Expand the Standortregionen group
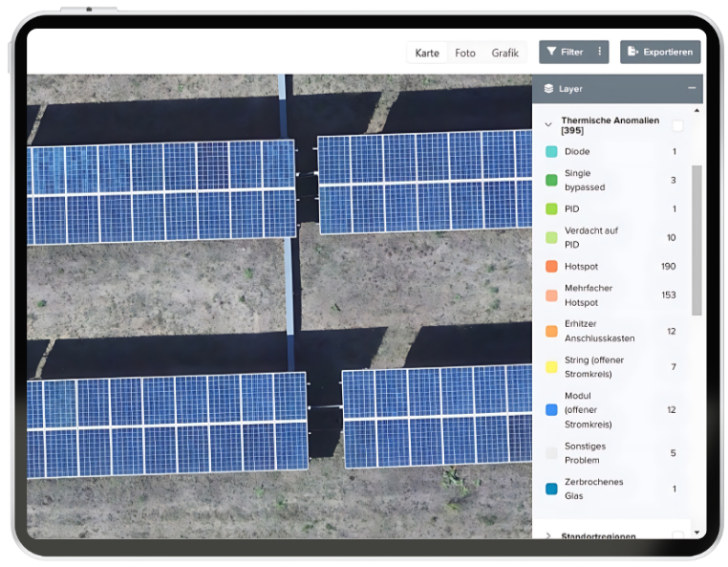Image resolution: width=728 pixels, height=567 pixels. click(x=548, y=535)
